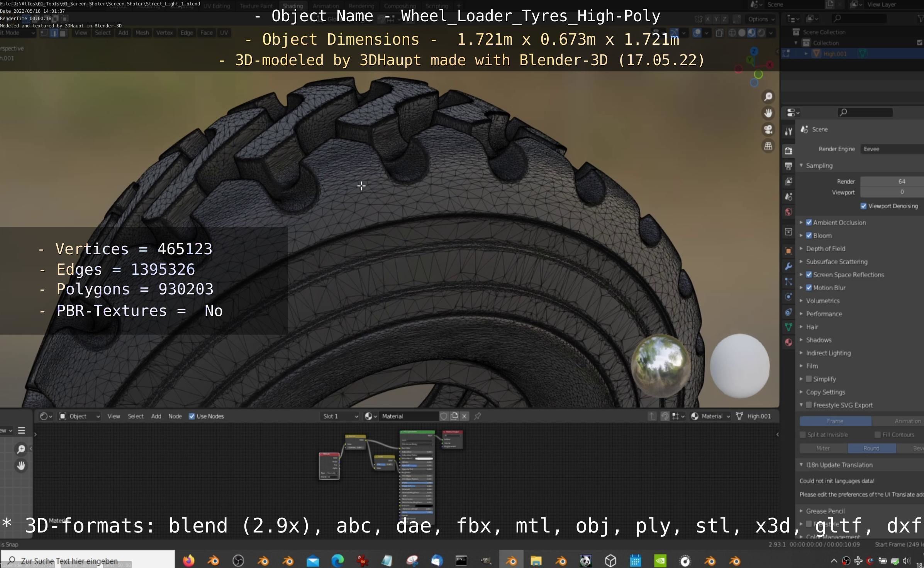Open the Slot 1 material slot dropdown

[340, 416]
